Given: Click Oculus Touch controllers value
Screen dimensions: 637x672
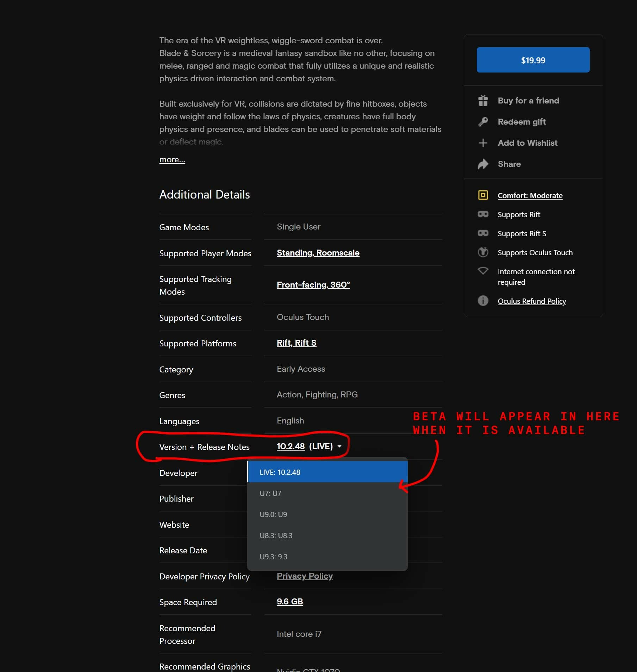Looking at the screenshot, I should [x=303, y=317].
